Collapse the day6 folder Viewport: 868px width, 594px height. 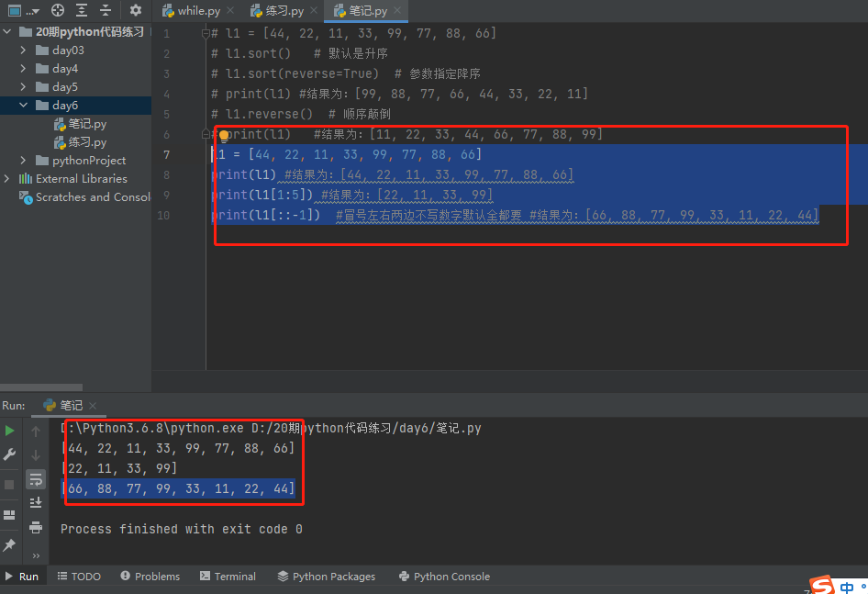23,106
